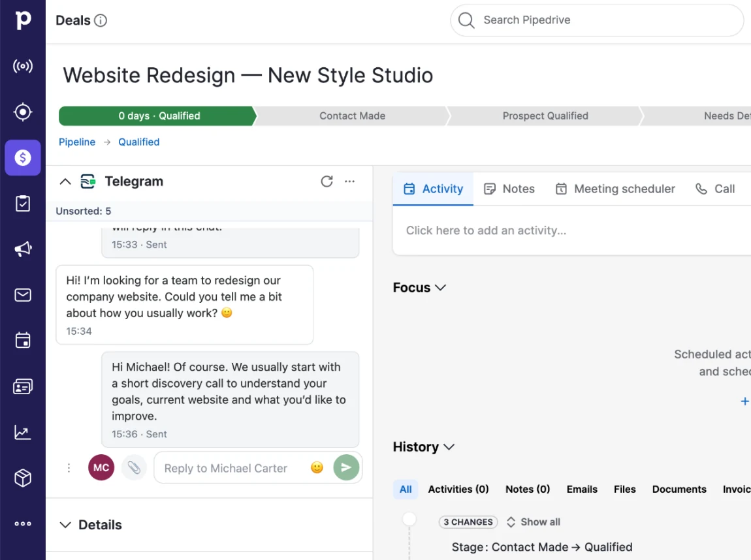Collapse the Telegram panel

click(65, 181)
